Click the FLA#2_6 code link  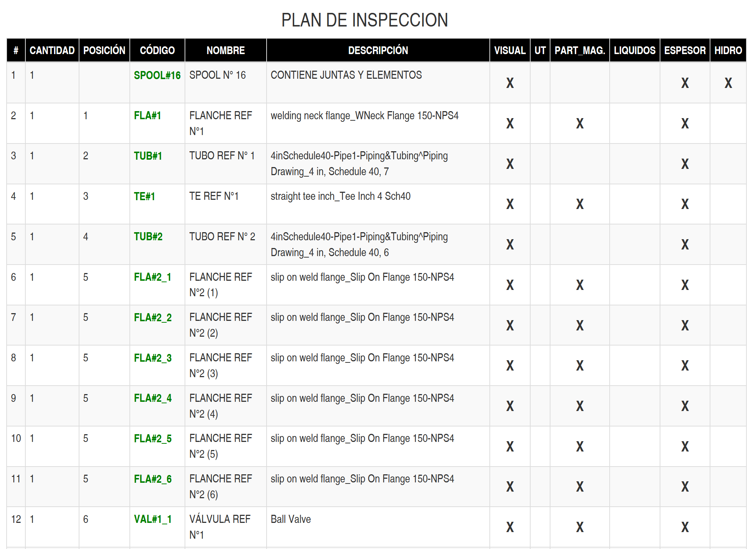(x=153, y=479)
